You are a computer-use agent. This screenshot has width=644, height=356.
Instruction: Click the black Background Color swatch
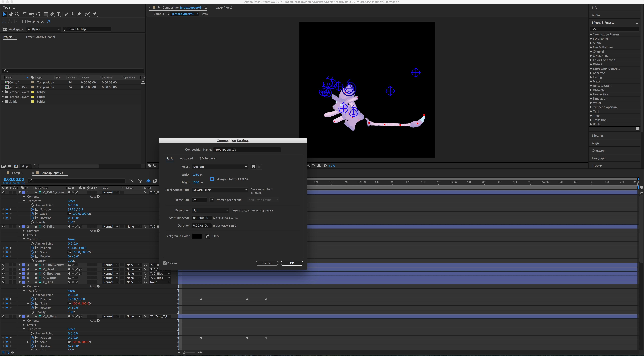197,236
